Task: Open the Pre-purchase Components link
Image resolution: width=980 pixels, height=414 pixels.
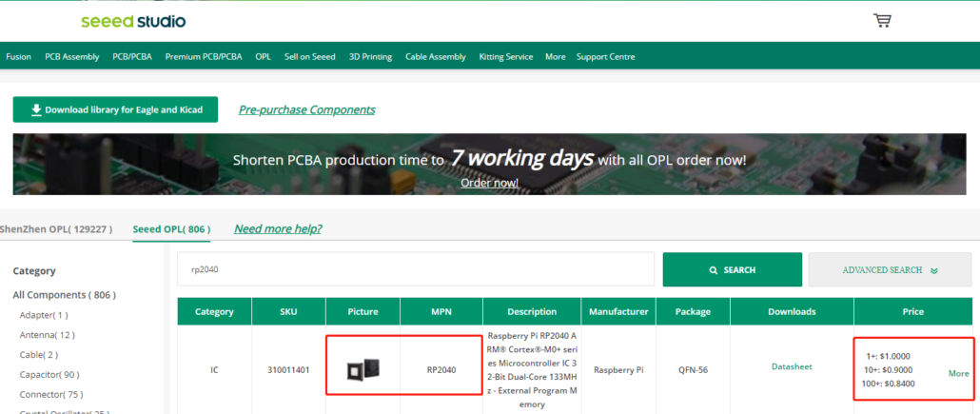Action: (306, 110)
